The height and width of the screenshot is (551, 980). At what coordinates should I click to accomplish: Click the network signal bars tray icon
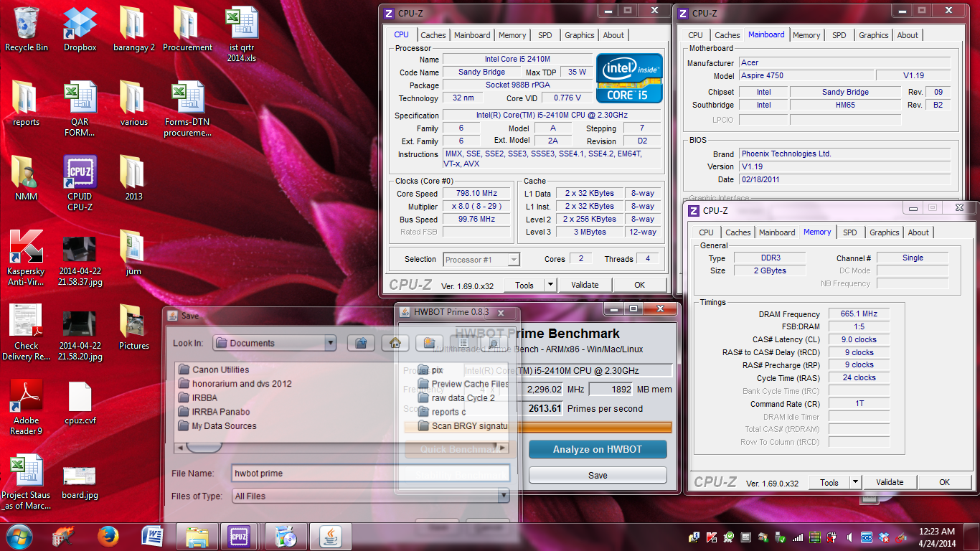tap(798, 537)
